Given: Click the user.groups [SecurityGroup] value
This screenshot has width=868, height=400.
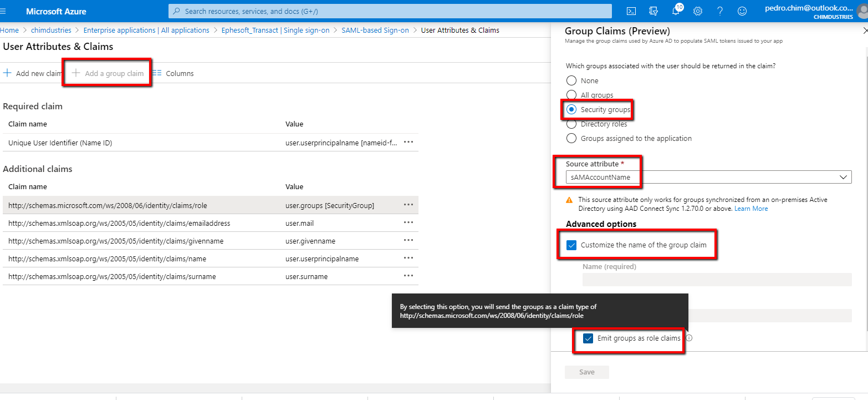Looking at the screenshot, I should (330, 205).
